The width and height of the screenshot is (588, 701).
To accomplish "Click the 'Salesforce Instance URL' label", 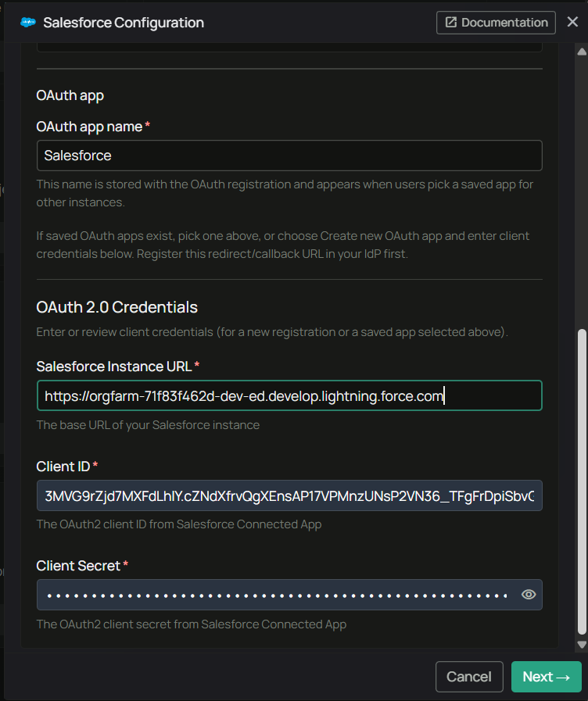I will [114, 367].
